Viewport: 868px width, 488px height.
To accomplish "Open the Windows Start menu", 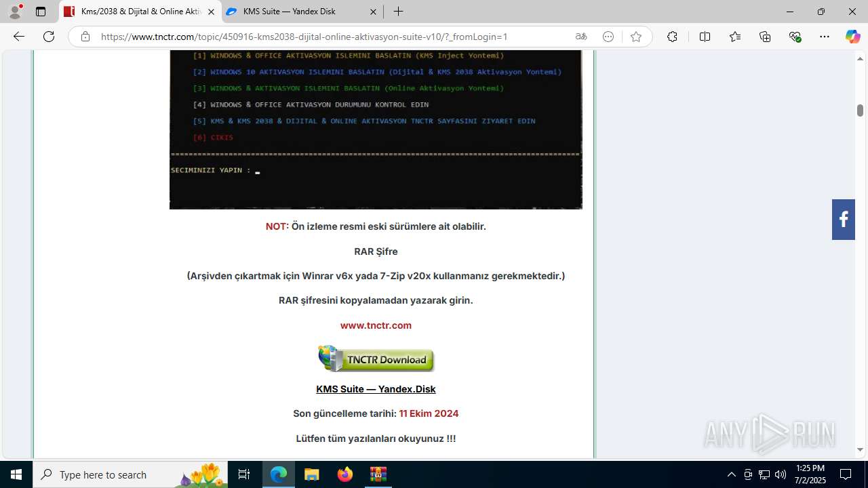I will [16, 474].
